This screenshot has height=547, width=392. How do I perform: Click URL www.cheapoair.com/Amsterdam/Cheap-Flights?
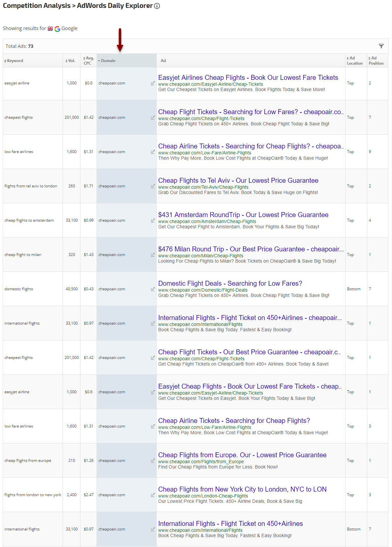pyautogui.click(x=207, y=221)
